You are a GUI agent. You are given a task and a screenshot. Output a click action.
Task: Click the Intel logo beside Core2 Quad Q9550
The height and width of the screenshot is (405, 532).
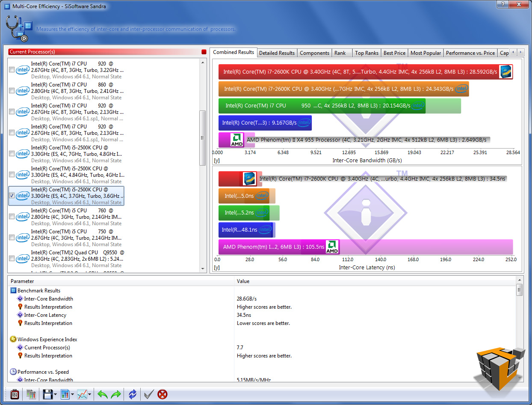23,259
